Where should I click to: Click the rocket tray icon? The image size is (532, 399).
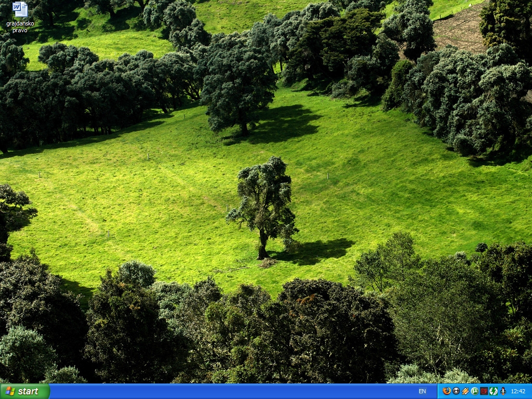click(x=503, y=391)
